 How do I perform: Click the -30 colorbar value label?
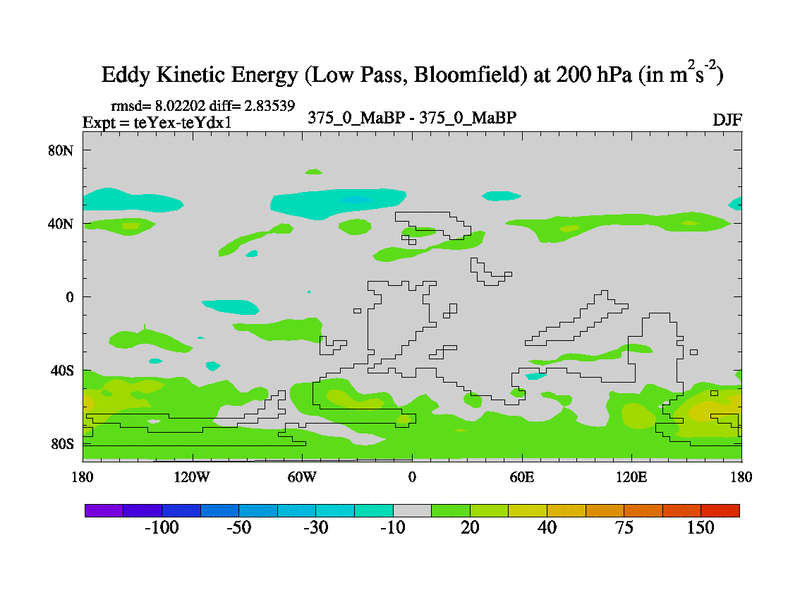(315, 528)
